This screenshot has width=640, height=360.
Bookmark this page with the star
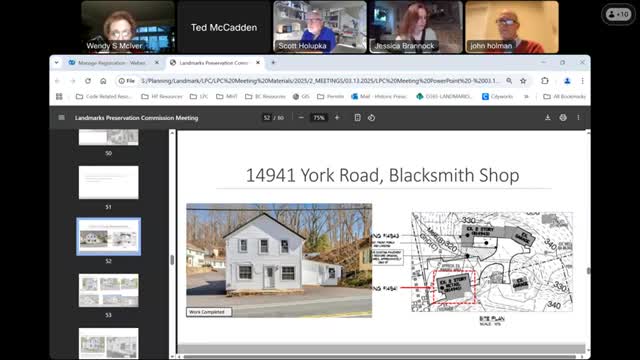(x=523, y=81)
